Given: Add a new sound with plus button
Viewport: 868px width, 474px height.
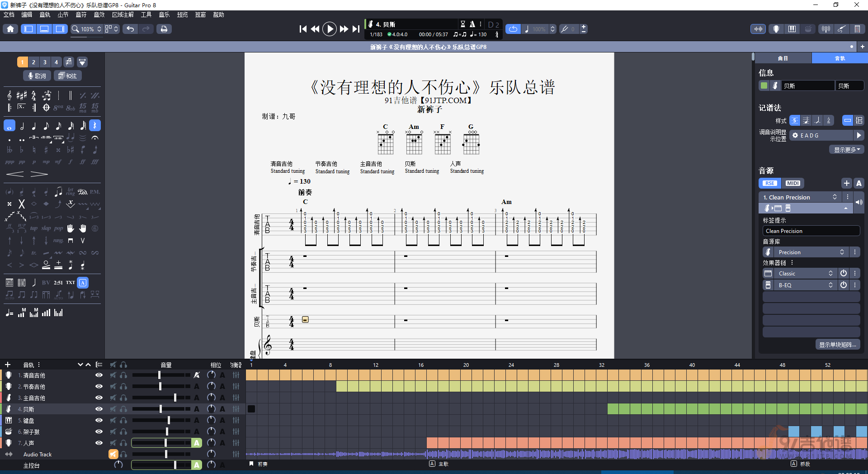Looking at the screenshot, I should point(847,183).
